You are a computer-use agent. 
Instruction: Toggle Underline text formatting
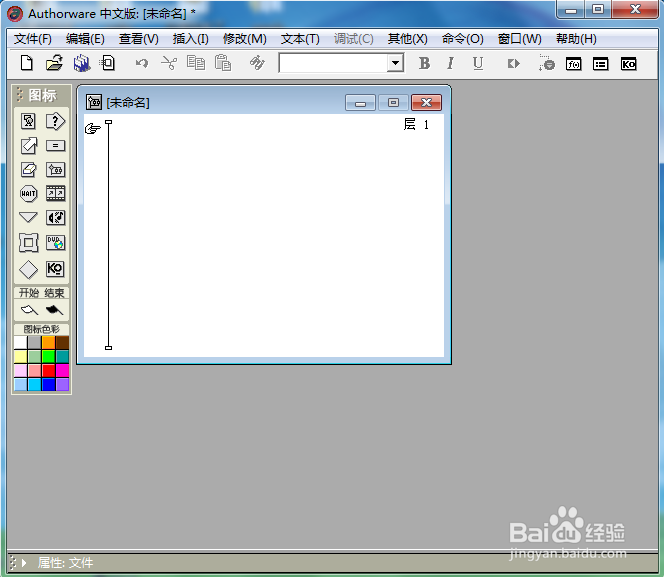(x=478, y=63)
